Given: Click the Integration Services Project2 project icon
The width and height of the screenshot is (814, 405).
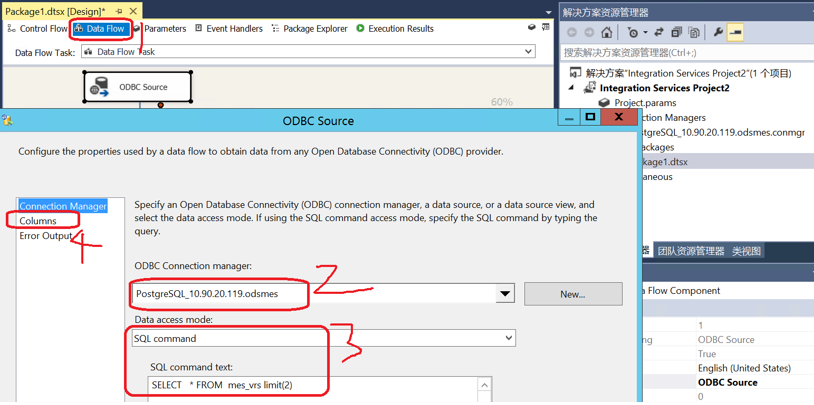Looking at the screenshot, I should coord(589,88).
